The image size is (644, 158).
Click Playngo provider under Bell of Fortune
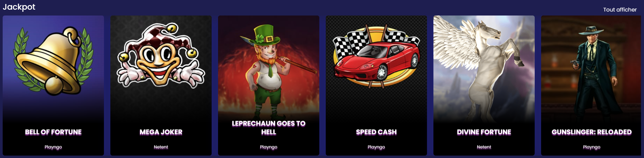53,147
